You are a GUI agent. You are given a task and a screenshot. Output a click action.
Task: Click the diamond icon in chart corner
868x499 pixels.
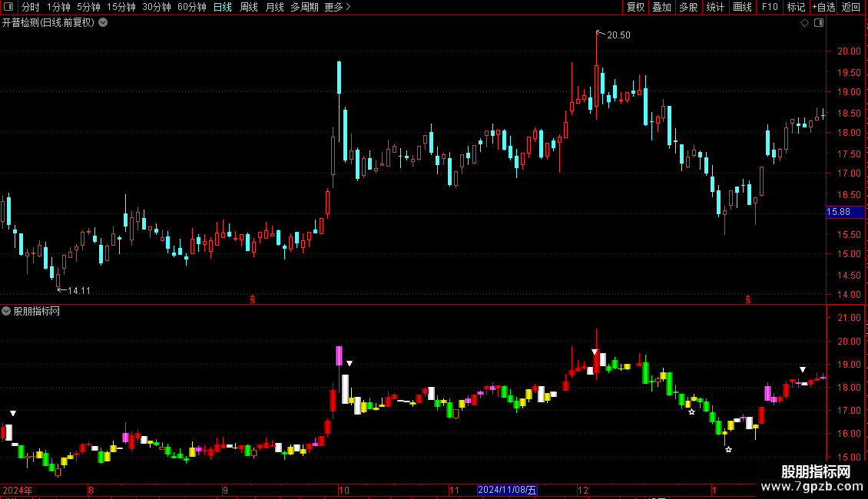tap(805, 23)
